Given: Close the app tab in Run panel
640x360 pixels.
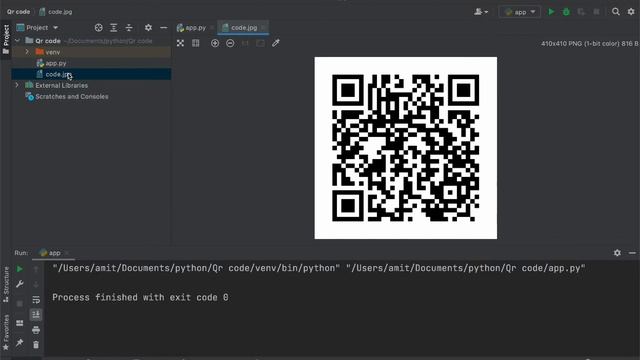Looking at the screenshot, I should coord(67,253).
